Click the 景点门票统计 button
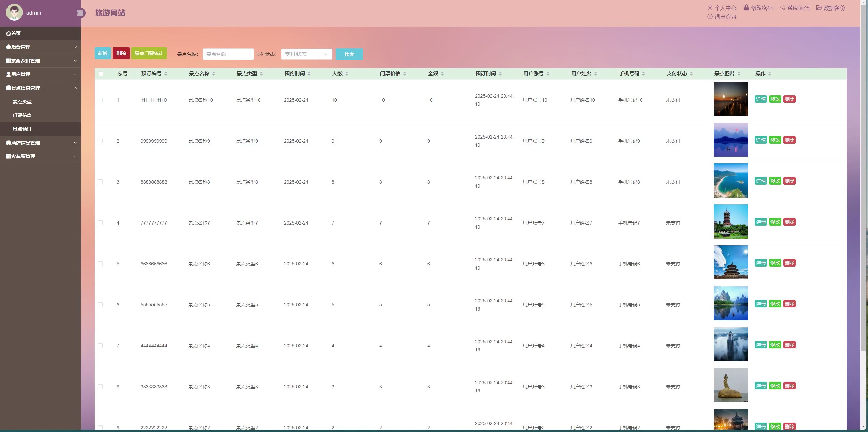The image size is (868, 432). click(149, 53)
